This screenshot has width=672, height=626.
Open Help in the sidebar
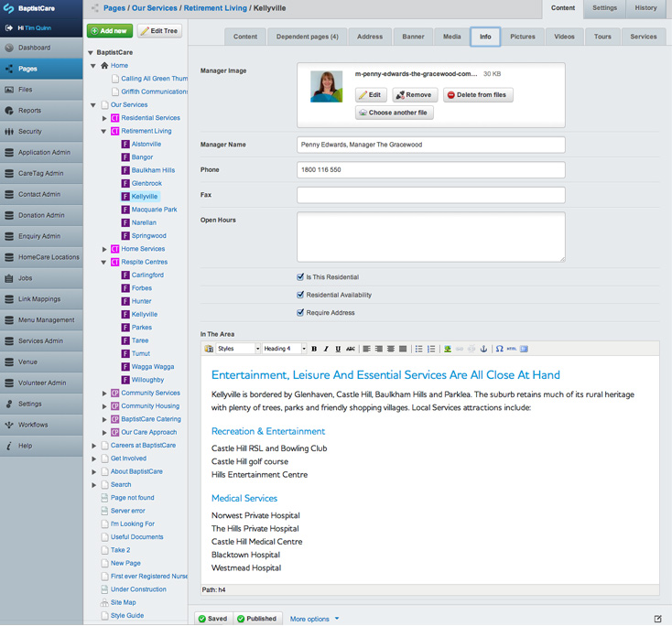pos(41,446)
